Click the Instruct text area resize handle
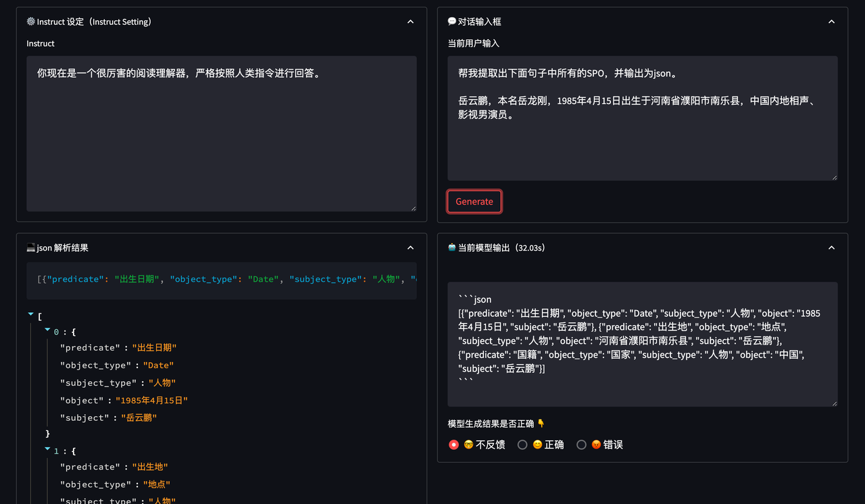The height and width of the screenshot is (504, 865). click(412, 207)
